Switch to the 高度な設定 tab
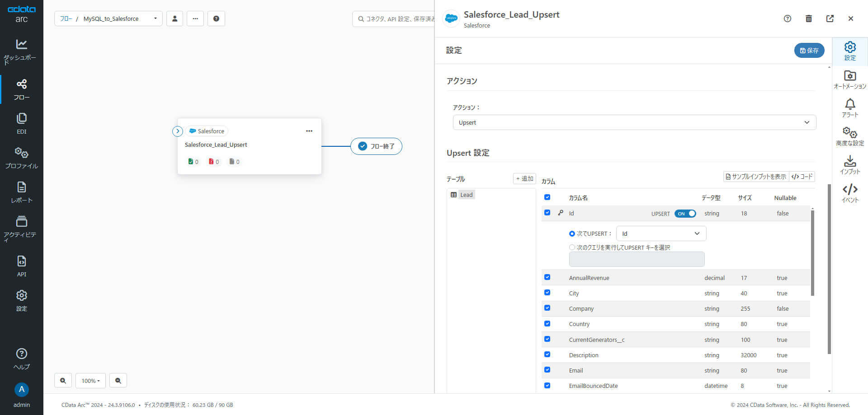 [850, 136]
